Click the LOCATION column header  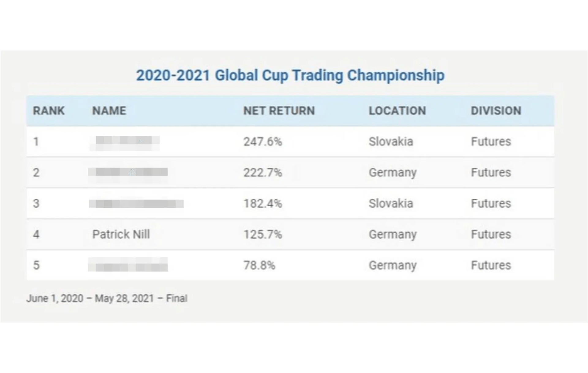click(397, 111)
